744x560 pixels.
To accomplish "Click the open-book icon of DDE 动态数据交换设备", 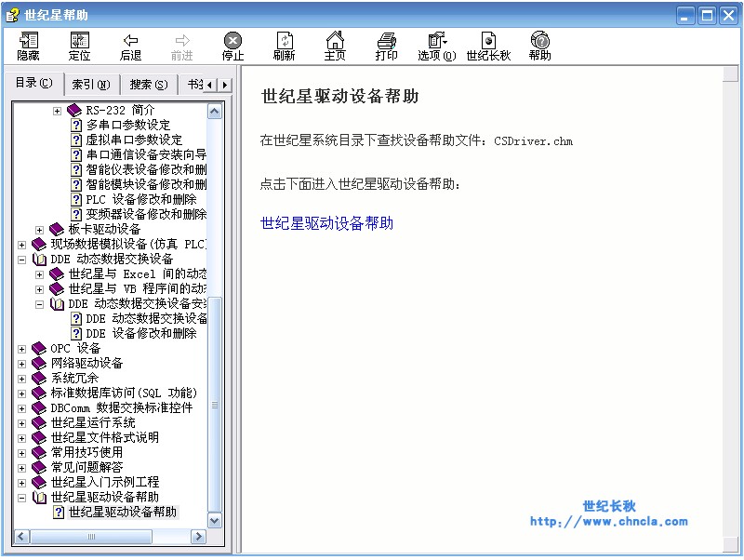I will click(39, 260).
